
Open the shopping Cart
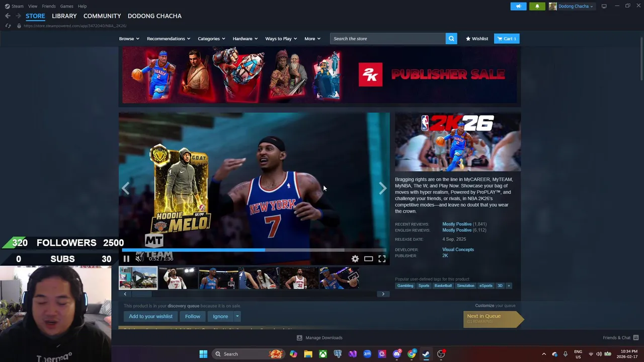click(x=507, y=39)
